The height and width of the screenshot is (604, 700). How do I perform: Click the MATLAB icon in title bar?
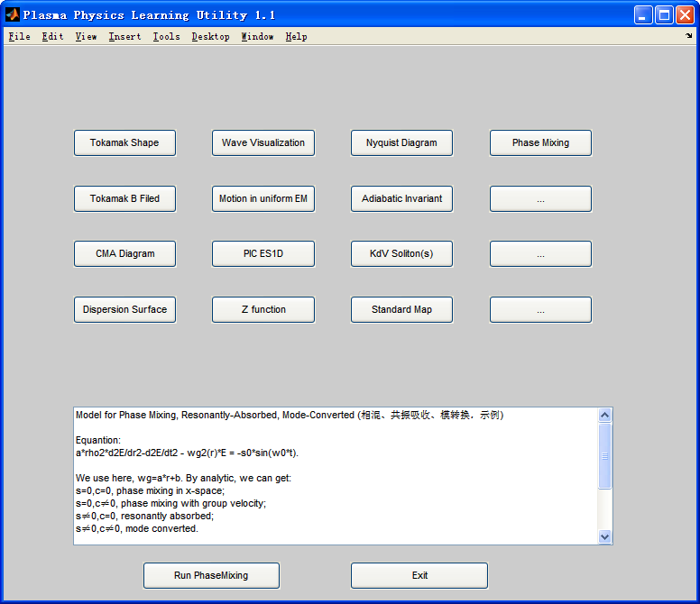(13, 14)
